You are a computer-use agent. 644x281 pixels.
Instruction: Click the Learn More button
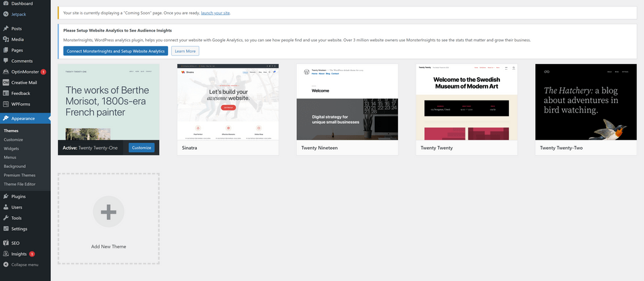185,51
